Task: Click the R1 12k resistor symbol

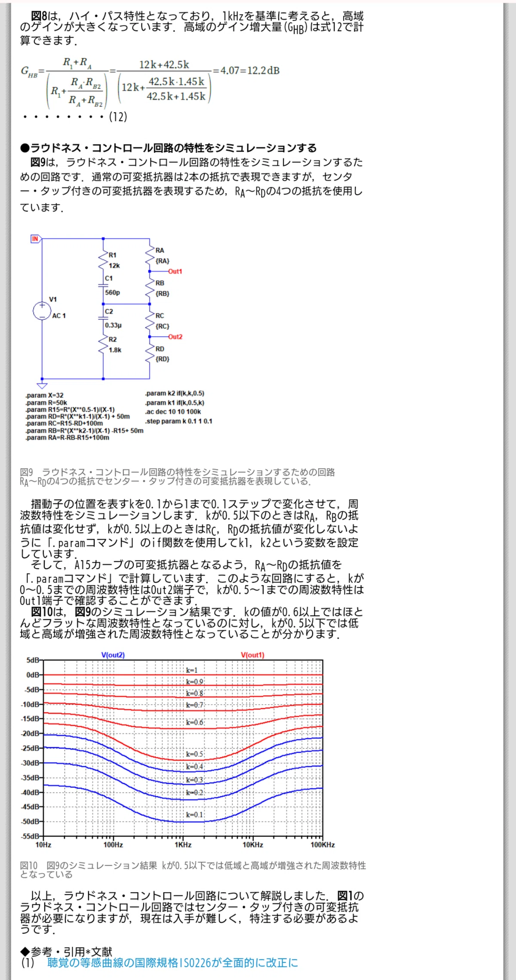Action: (103, 261)
